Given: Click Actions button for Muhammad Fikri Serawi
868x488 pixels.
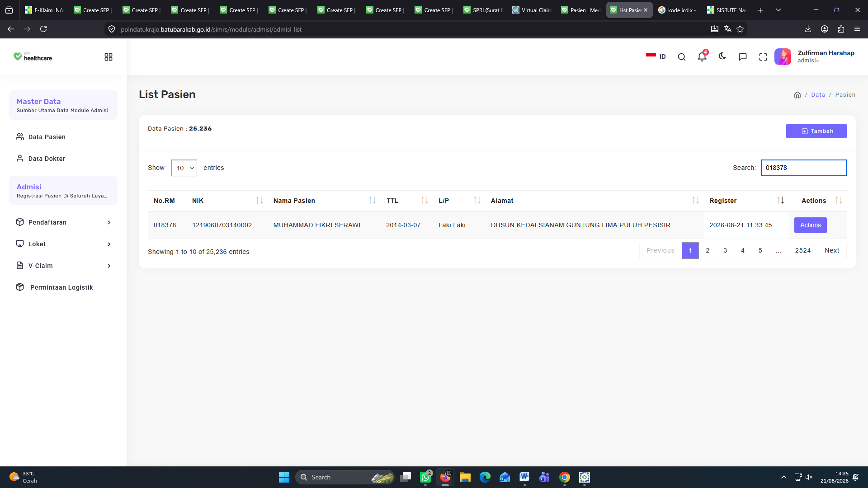Looking at the screenshot, I should click(810, 225).
